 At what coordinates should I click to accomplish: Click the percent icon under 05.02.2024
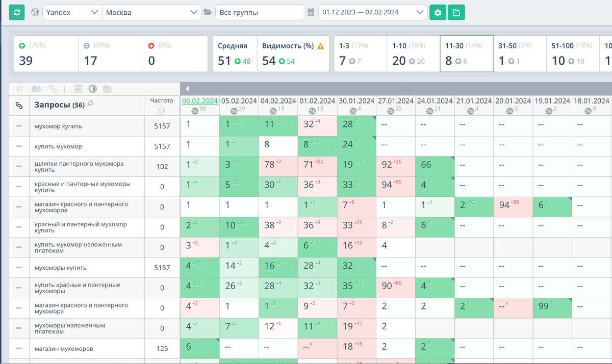235,111
